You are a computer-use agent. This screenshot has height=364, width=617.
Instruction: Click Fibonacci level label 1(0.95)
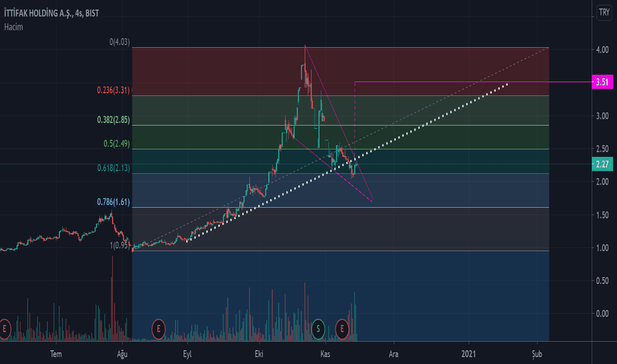tap(119, 246)
